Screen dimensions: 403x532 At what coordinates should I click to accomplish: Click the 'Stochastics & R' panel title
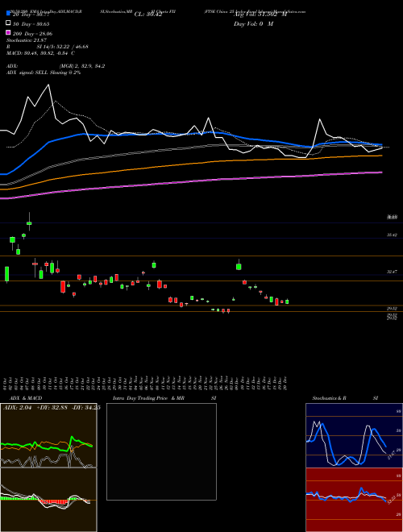(x=330, y=398)
